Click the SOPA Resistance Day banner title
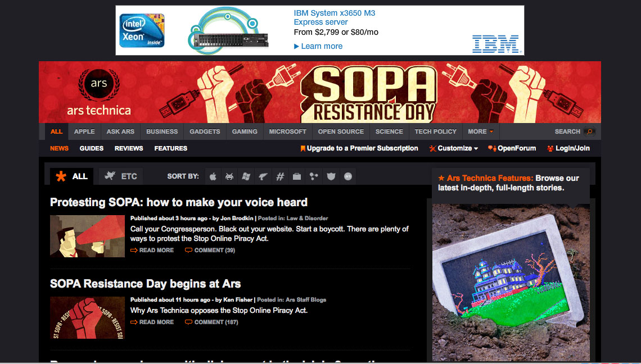641x364 pixels. pyautogui.click(x=369, y=94)
